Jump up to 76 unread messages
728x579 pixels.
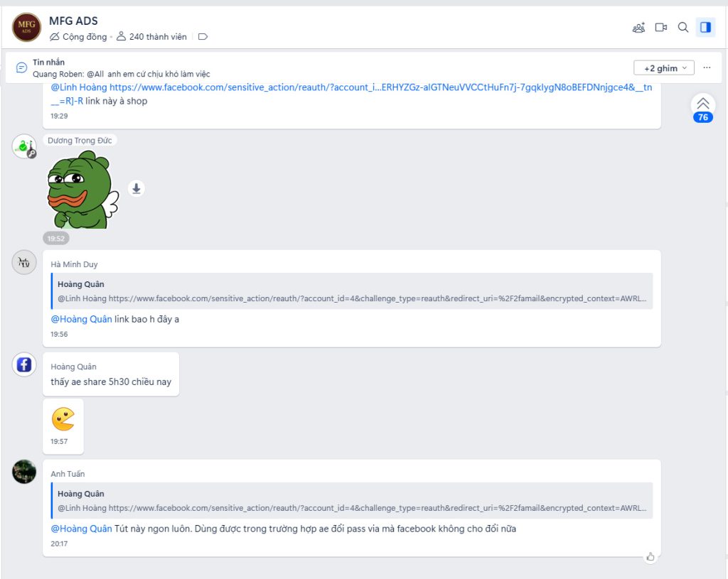click(703, 108)
